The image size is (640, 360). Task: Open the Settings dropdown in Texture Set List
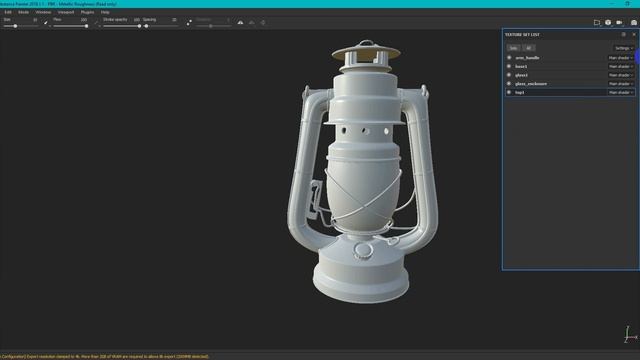click(624, 48)
